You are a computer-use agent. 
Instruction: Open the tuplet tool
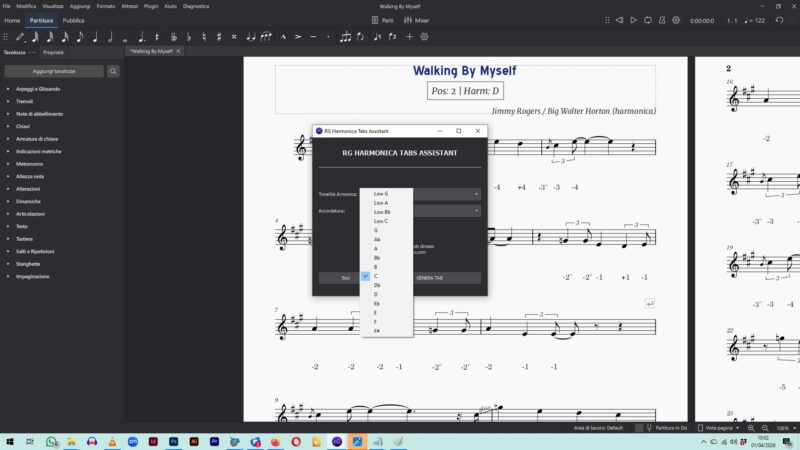[x=345, y=37]
